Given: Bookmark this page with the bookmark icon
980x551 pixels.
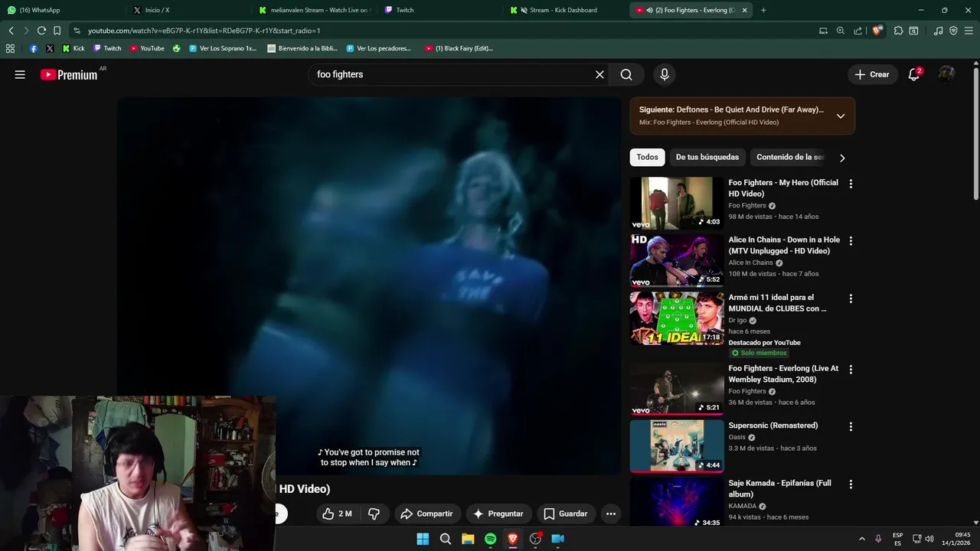Looking at the screenshot, I should (x=57, y=31).
